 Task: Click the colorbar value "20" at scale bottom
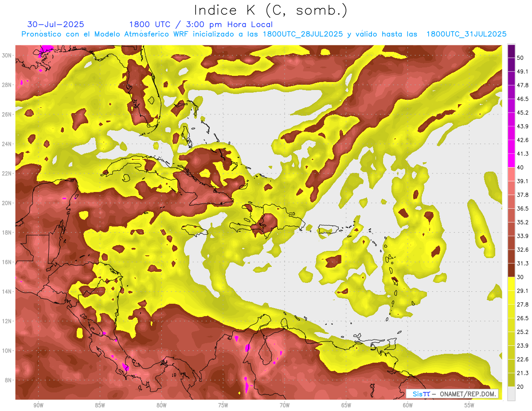tap(520, 387)
